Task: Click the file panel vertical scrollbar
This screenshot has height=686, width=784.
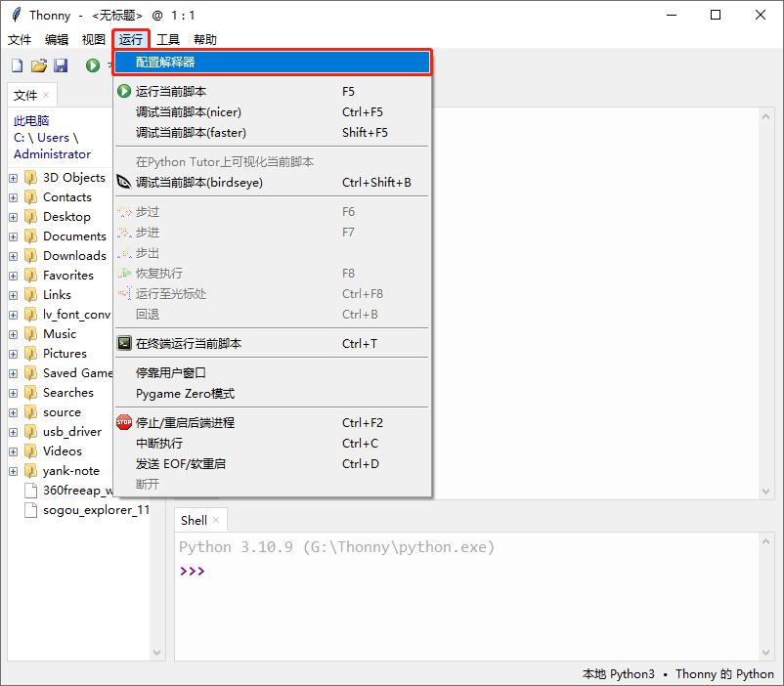Action: 158,381
